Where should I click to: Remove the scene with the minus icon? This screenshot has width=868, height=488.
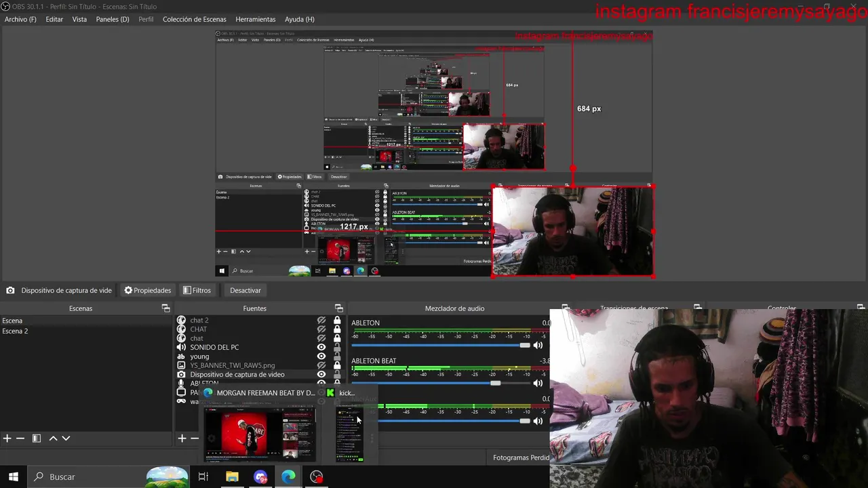pyautogui.click(x=20, y=439)
